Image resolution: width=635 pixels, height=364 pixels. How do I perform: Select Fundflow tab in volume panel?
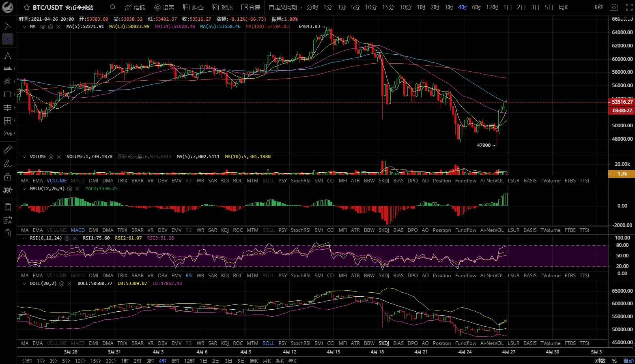click(x=466, y=181)
